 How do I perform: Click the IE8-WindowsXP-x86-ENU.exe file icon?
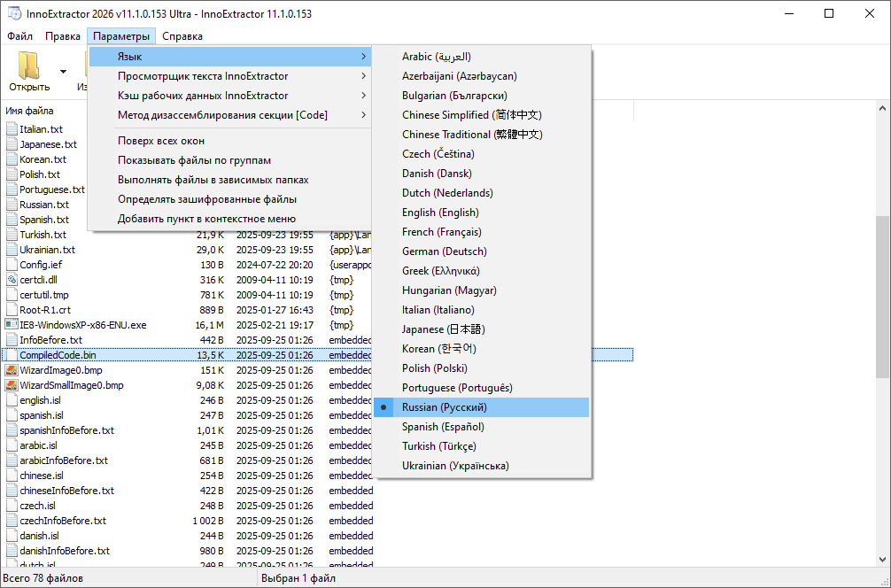(12, 325)
